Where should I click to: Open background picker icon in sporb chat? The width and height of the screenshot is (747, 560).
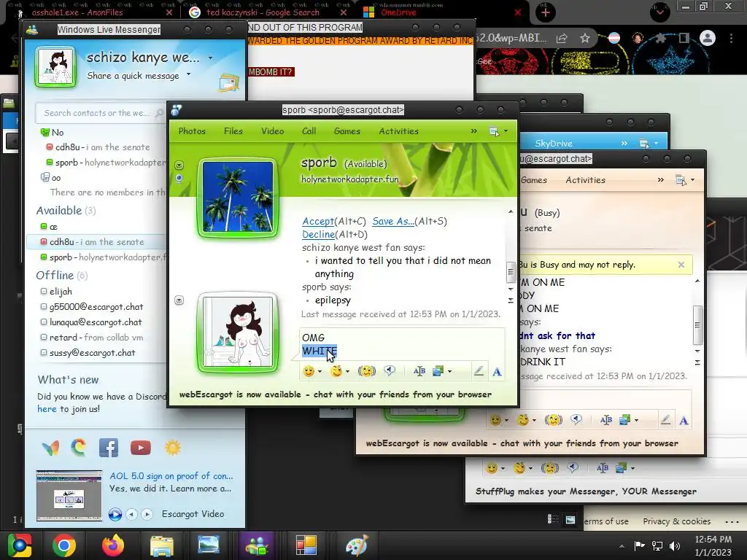click(x=438, y=371)
